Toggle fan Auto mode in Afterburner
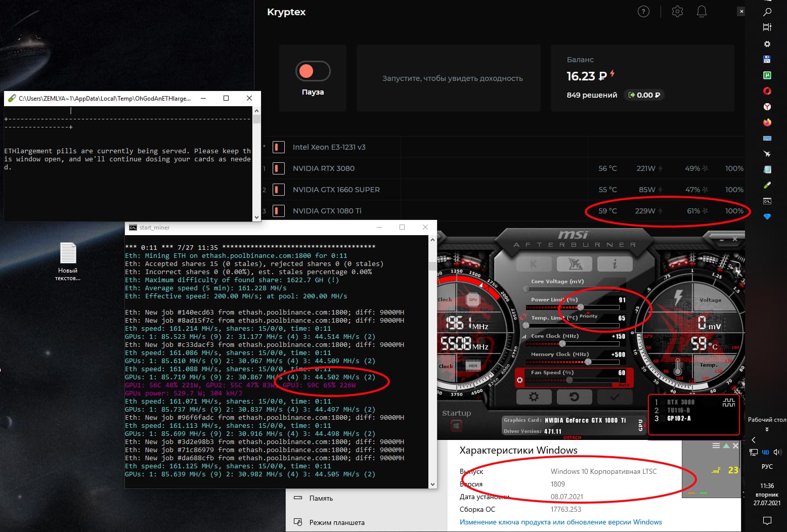The height and width of the screenshot is (532, 787). (624, 385)
